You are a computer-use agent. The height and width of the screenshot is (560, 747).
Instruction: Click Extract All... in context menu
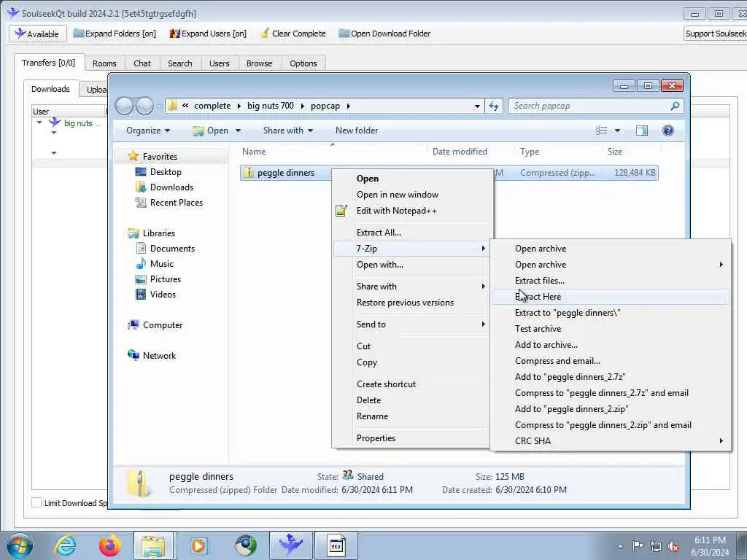coord(411,233)
